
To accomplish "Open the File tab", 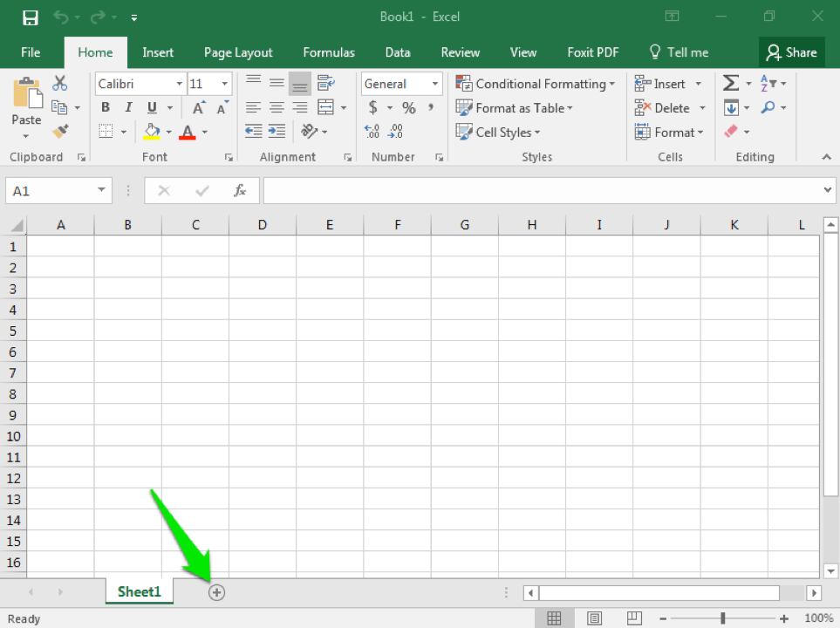I will point(31,52).
